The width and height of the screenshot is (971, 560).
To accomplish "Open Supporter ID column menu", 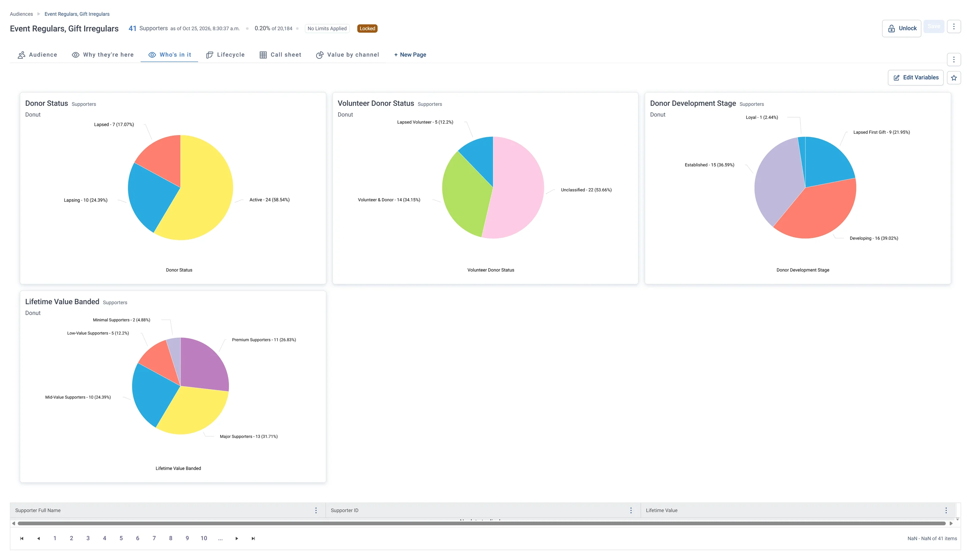I will tap(631, 510).
